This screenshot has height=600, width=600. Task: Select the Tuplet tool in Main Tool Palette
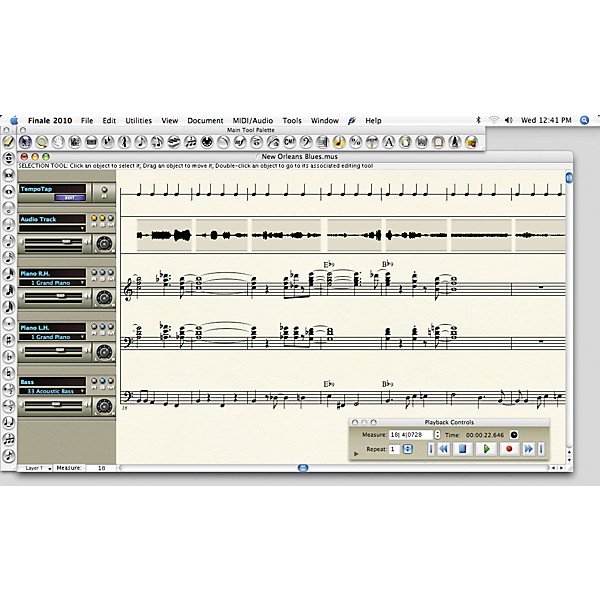pyautogui.click(x=190, y=142)
